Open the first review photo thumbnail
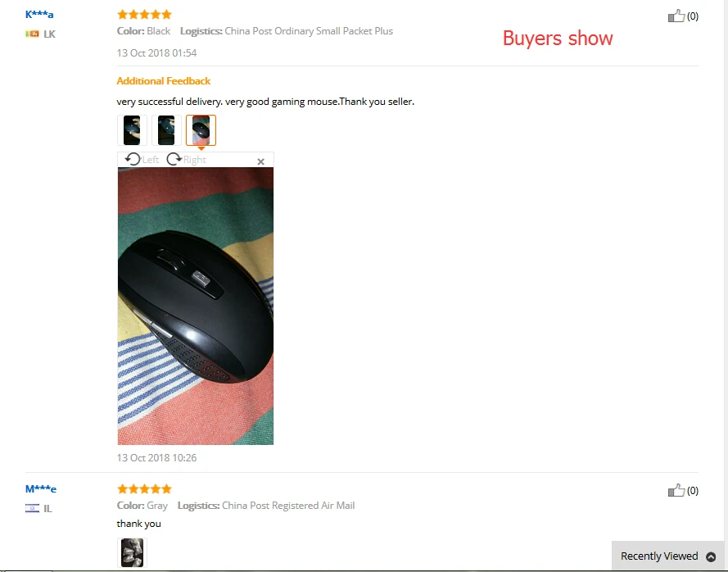The height and width of the screenshot is (572, 728). pos(132,130)
